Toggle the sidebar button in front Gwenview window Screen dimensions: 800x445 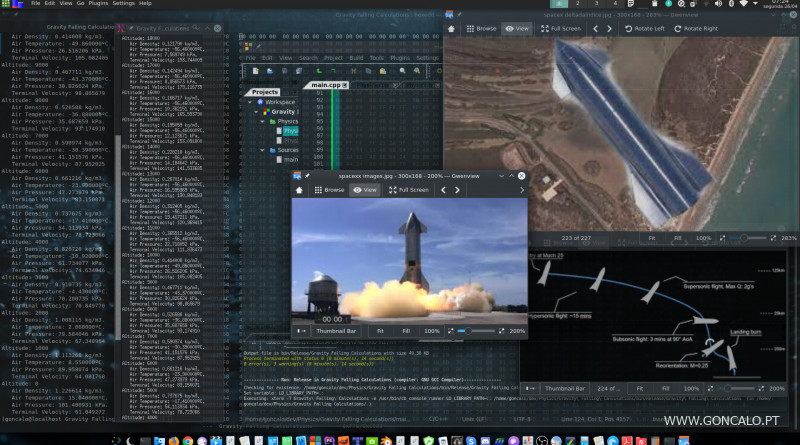click(x=302, y=331)
